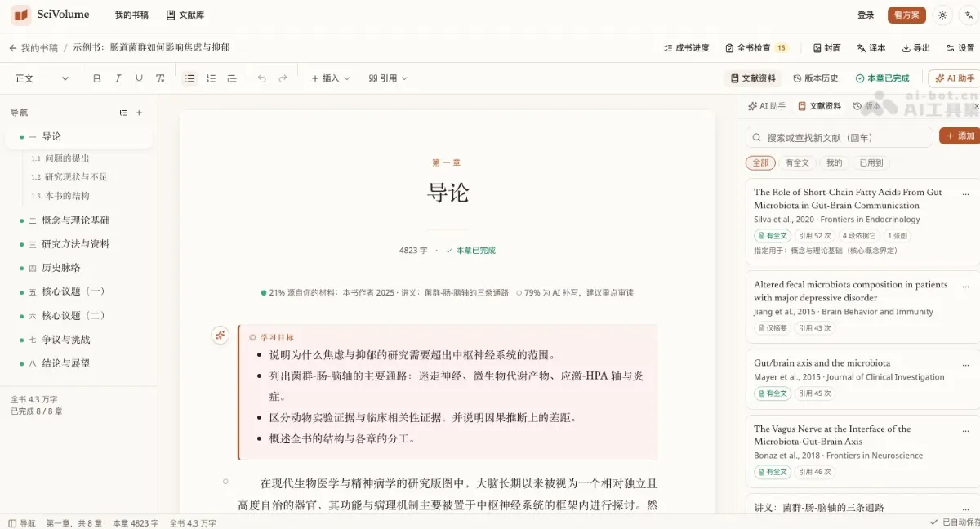This screenshot has height=529, width=980.
Task: Click the SciVolume logo icon
Action: pos(20,15)
